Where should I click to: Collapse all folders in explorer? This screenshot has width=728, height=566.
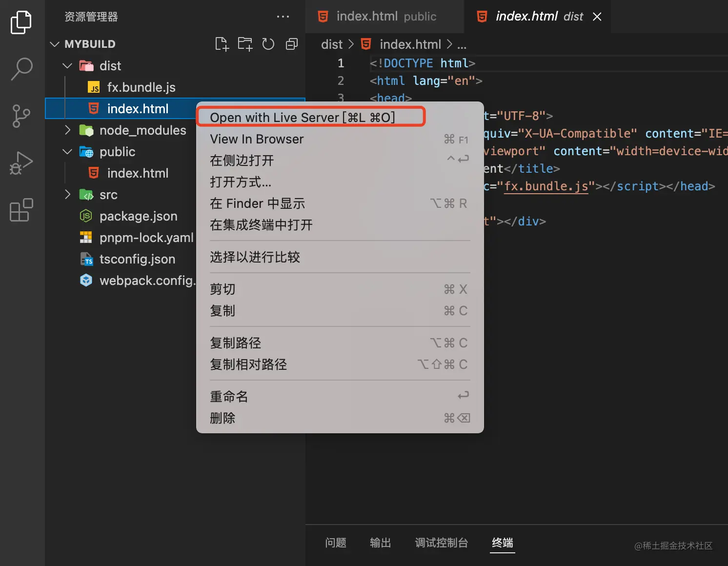tap(292, 44)
